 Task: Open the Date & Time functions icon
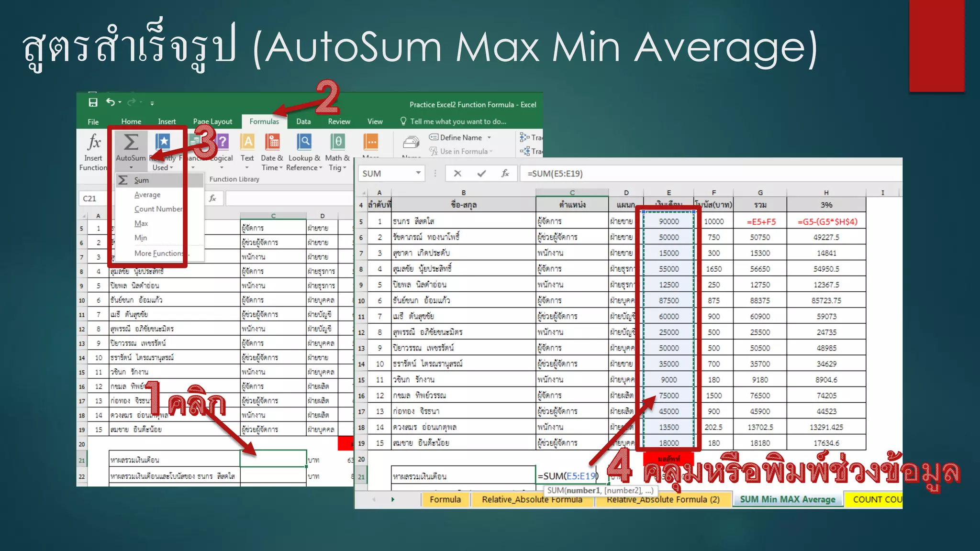point(273,141)
